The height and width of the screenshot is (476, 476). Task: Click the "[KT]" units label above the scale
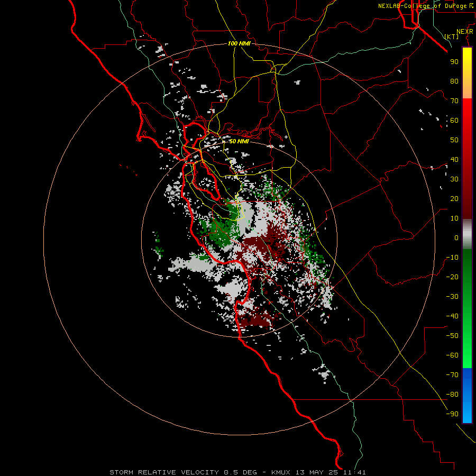click(452, 36)
